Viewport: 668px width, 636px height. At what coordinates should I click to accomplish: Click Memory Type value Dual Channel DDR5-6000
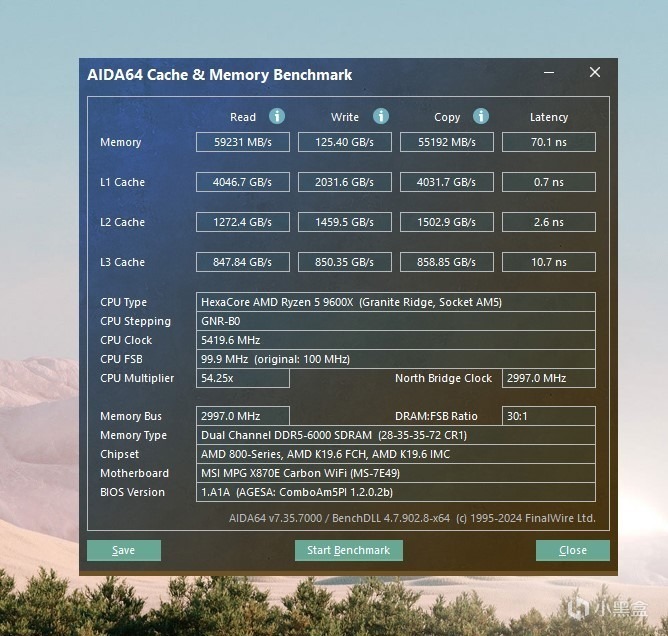click(396, 435)
